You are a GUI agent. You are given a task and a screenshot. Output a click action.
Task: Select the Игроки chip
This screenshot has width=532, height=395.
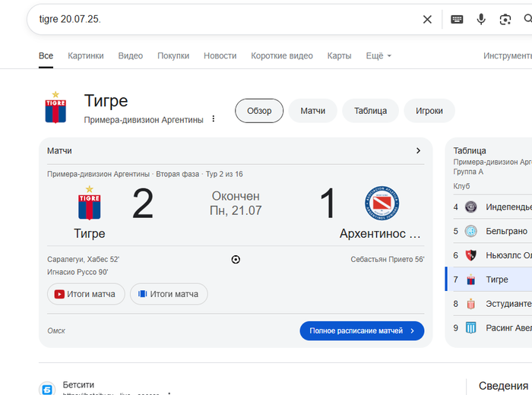pos(429,111)
